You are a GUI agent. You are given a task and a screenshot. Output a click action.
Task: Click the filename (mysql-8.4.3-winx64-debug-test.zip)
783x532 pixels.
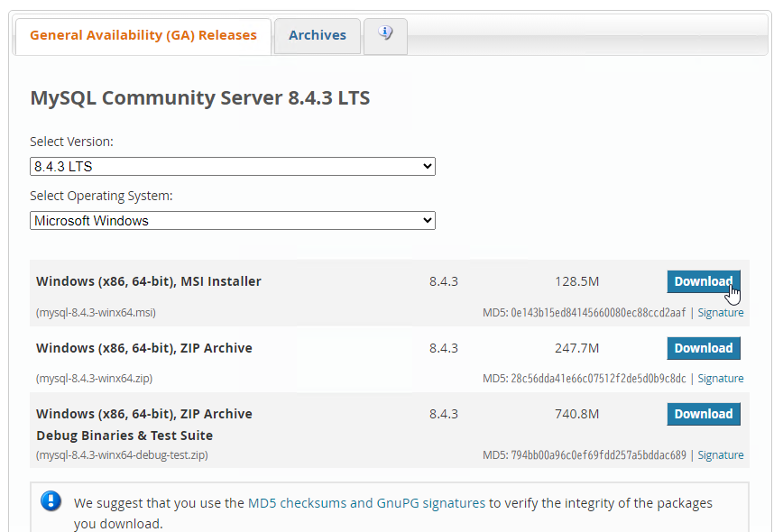point(122,455)
